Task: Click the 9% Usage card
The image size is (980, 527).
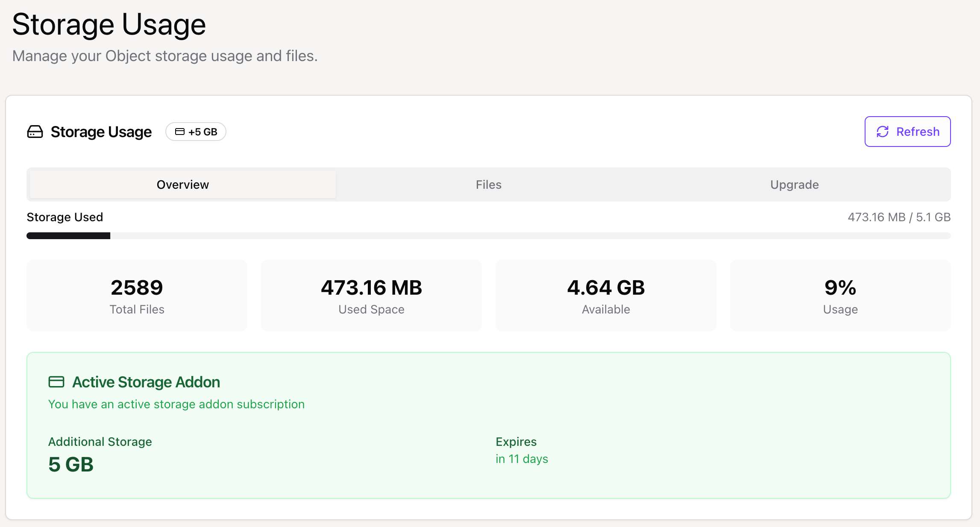Action: point(840,295)
